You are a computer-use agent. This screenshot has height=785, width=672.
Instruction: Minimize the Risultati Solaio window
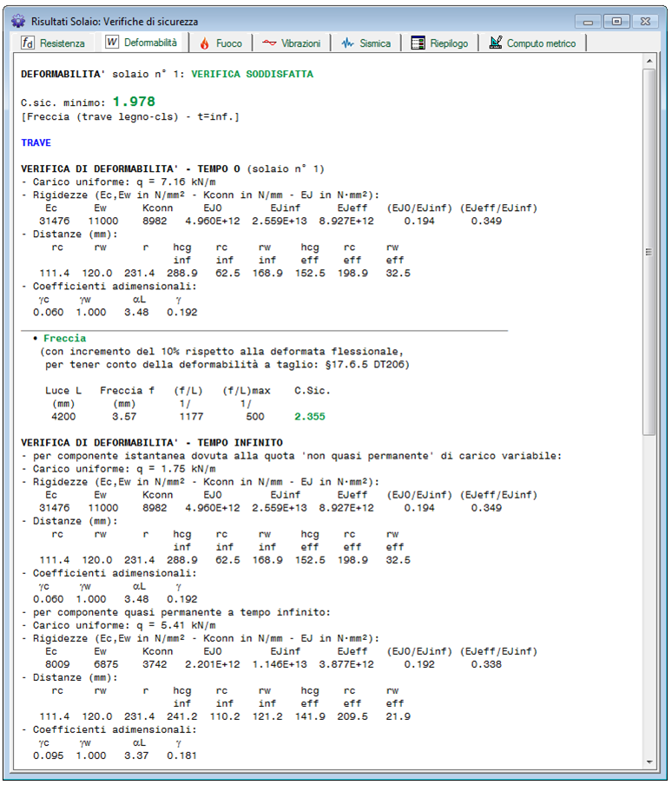click(590, 20)
